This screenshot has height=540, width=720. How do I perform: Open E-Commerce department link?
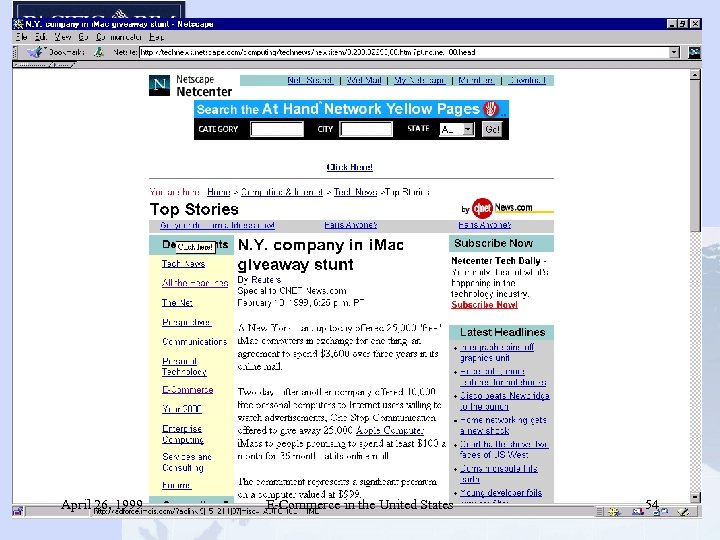187,389
